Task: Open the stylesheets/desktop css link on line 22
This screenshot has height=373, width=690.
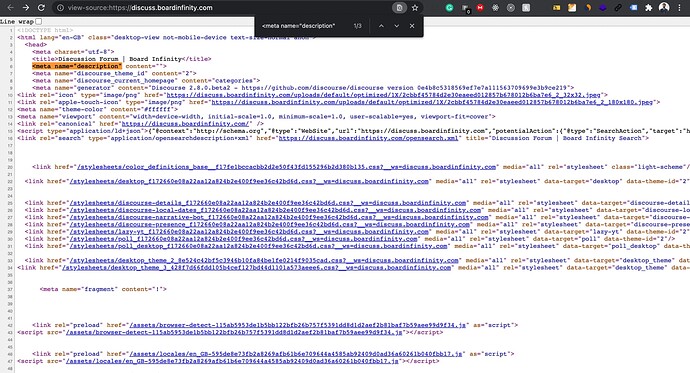Action: click(x=249, y=181)
